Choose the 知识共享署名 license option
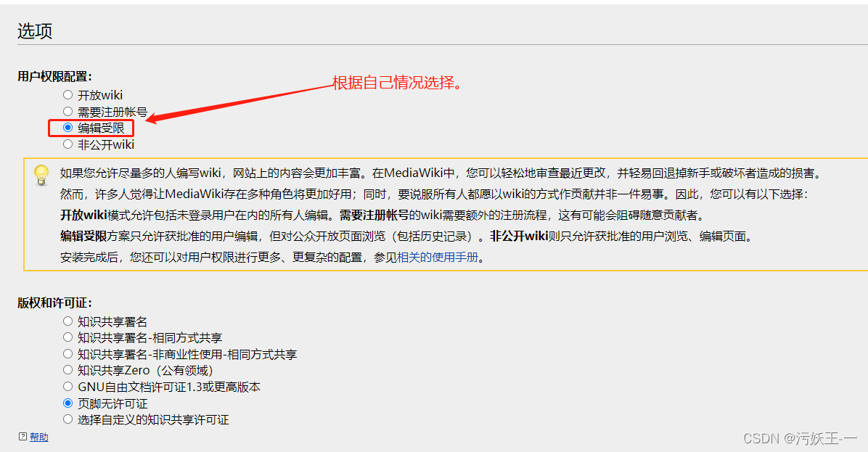 click(x=67, y=321)
